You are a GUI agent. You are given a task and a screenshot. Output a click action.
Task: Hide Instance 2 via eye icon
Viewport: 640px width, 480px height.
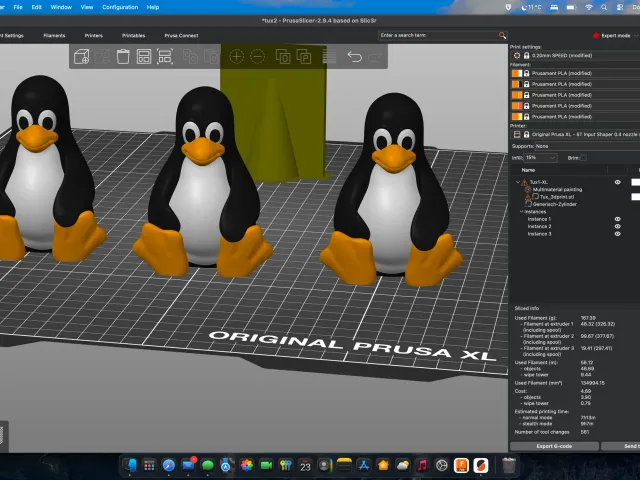tap(618, 227)
